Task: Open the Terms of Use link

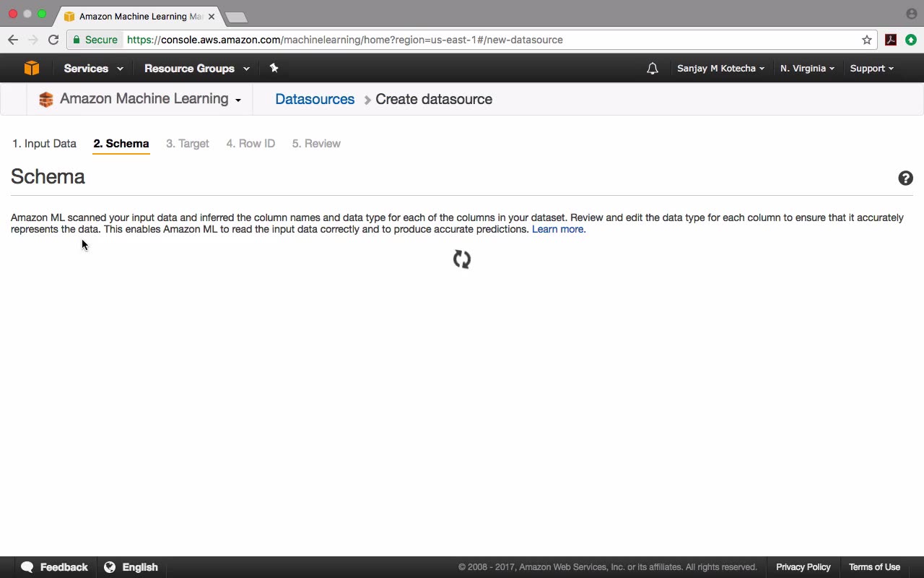Action: (x=874, y=567)
